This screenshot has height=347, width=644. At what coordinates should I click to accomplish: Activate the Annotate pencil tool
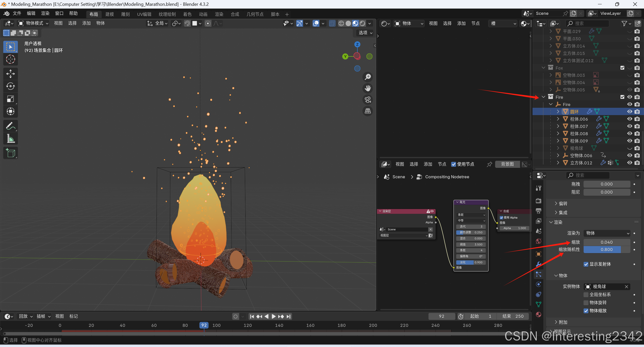point(10,126)
